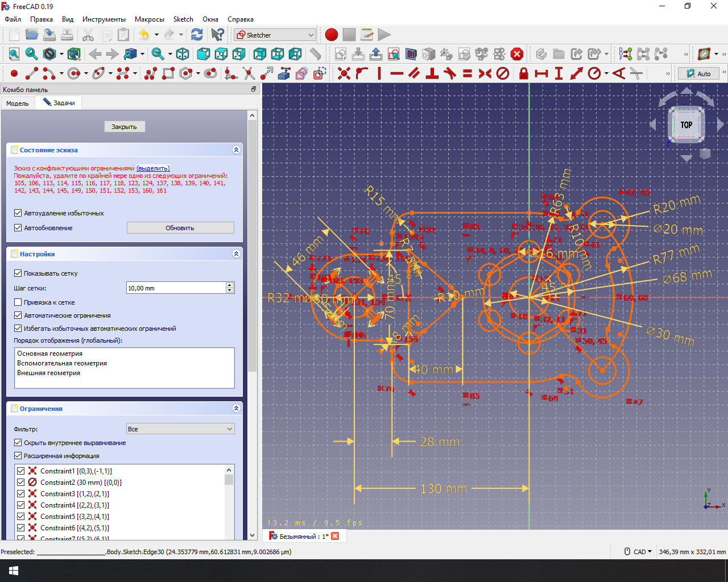Toggle Расширенная информация checkbox
Image resolution: width=728 pixels, height=582 pixels.
[x=18, y=456]
